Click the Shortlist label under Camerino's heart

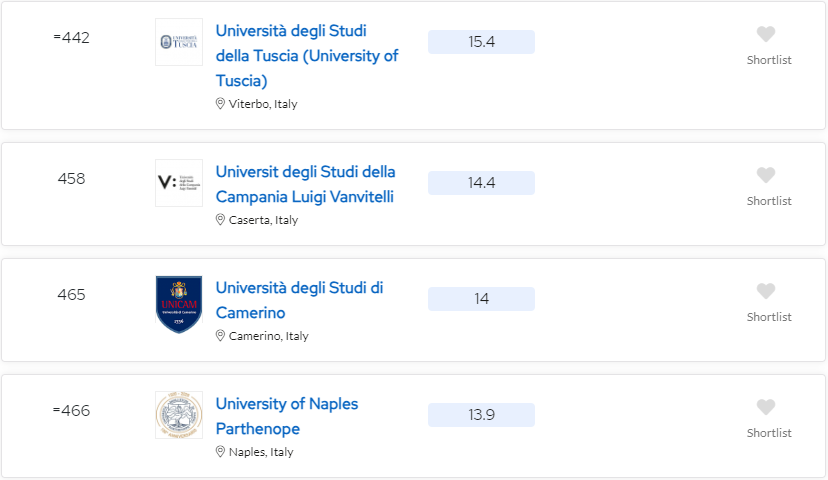point(769,317)
